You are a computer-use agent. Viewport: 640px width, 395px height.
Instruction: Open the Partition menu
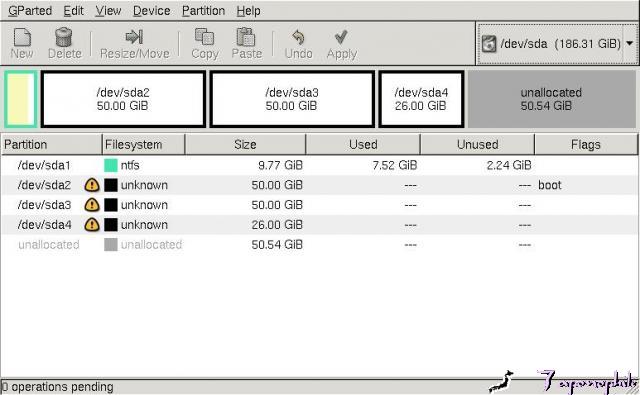coord(203,11)
